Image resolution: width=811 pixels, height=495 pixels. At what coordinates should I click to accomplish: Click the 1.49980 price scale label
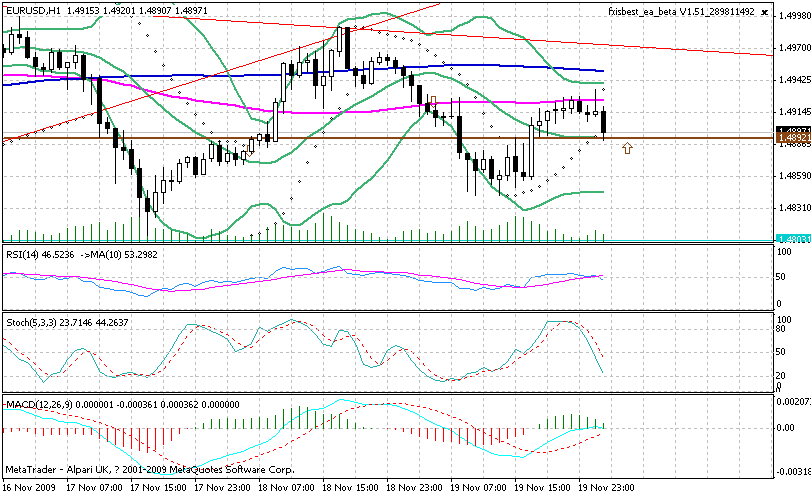[794, 16]
